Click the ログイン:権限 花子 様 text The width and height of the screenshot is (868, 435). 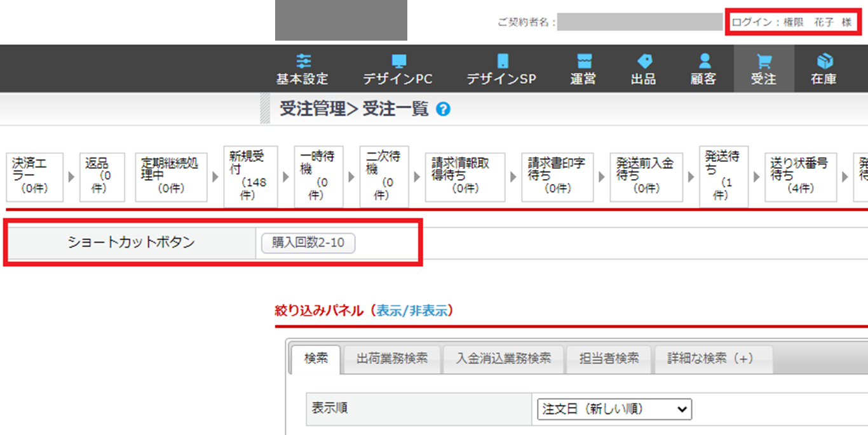coord(791,22)
